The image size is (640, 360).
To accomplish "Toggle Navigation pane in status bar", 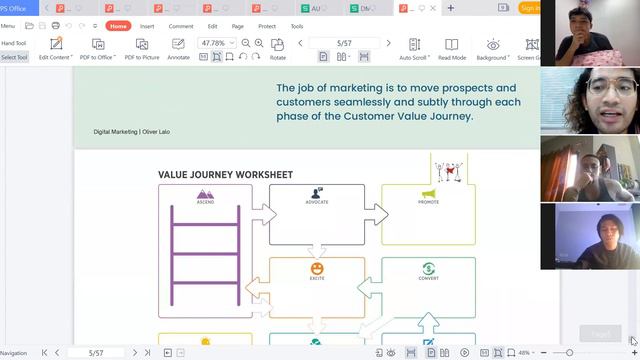I will pyautogui.click(x=13, y=353).
